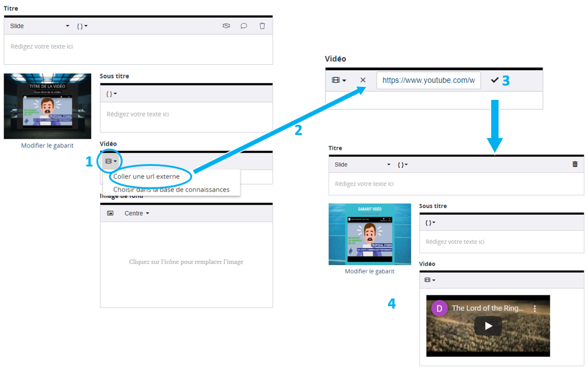Screen dimensions: 588x371
Task: Click the X cancel icon beside the URL field
Action: point(363,80)
